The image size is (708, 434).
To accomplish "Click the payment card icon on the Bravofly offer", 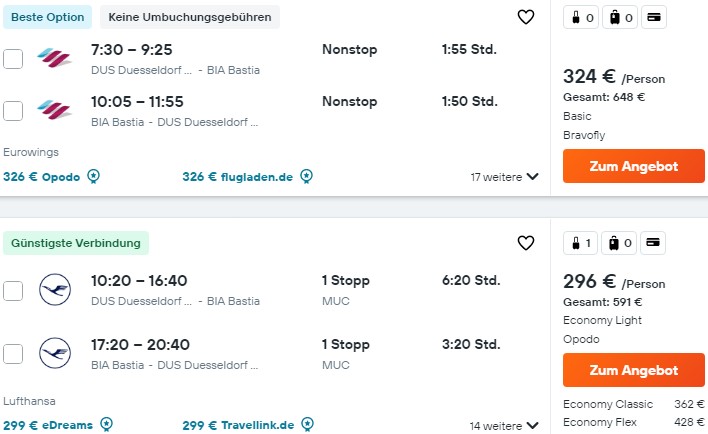I will click(x=654, y=18).
